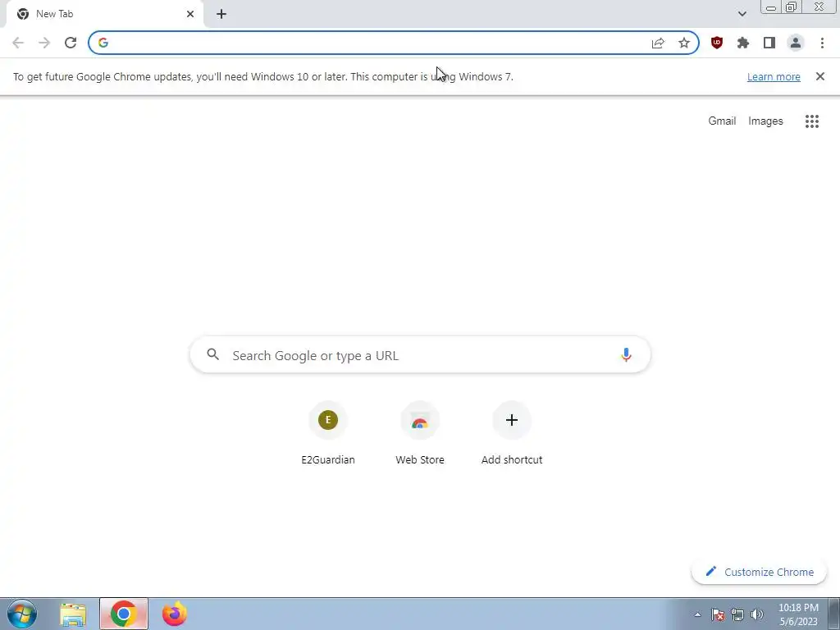Follow the Learn more link
This screenshot has width=840, height=630.
click(x=774, y=76)
